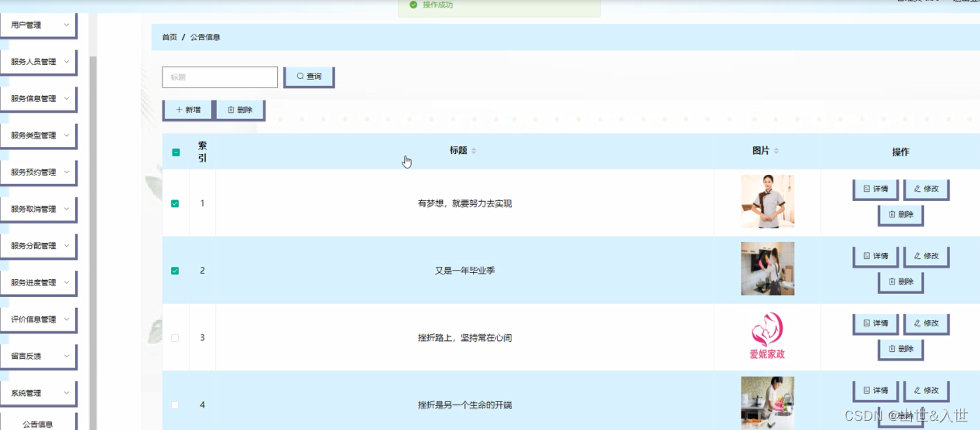
Task: Open thumbnail image for 又是一年毕业季
Action: click(x=767, y=268)
